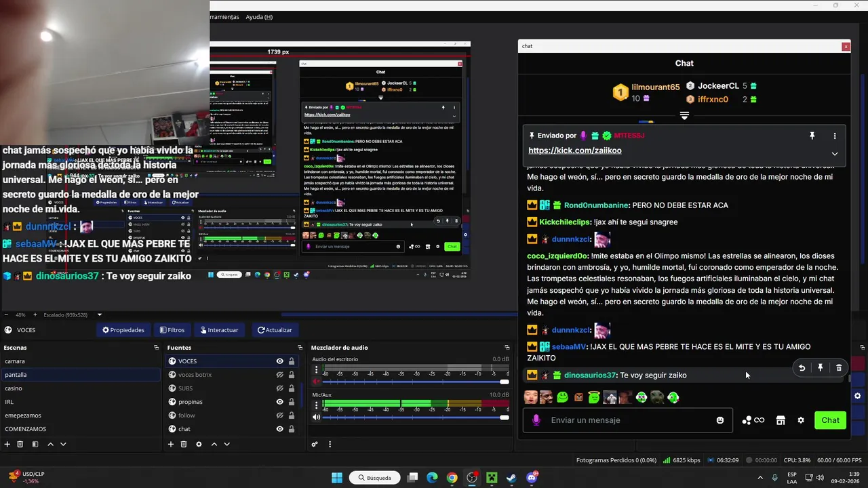Image resolution: width=868 pixels, height=488 pixels.
Task: Open Filtros for the VOCES source
Action: pos(172,330)
